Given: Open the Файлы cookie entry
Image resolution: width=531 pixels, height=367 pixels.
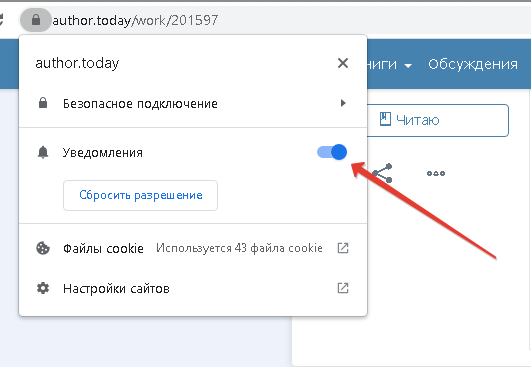Looking at the screenshot, I should click(x=193, y=248).
